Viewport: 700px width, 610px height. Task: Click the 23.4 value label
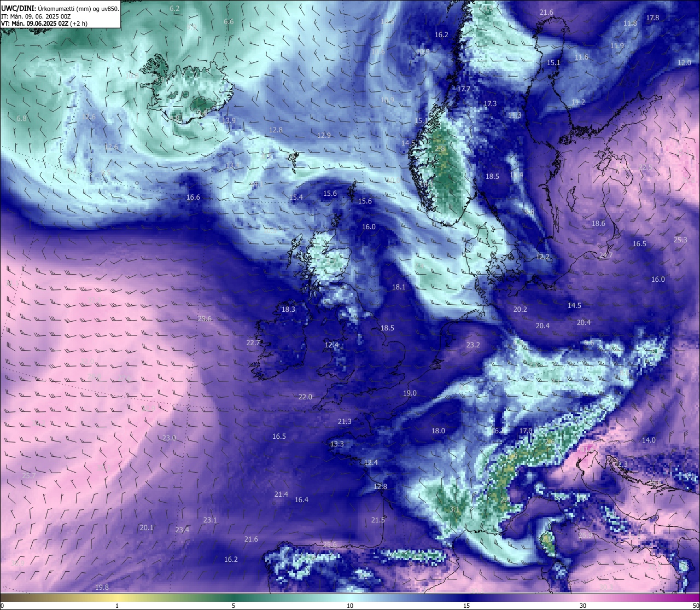click(x=182, y=530)
